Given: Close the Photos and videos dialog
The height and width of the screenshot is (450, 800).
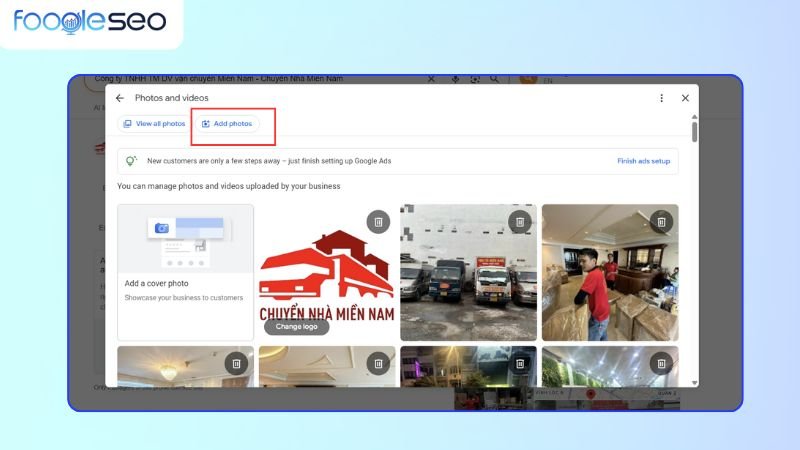Looking at the screenshot, I should coord(685,98).
